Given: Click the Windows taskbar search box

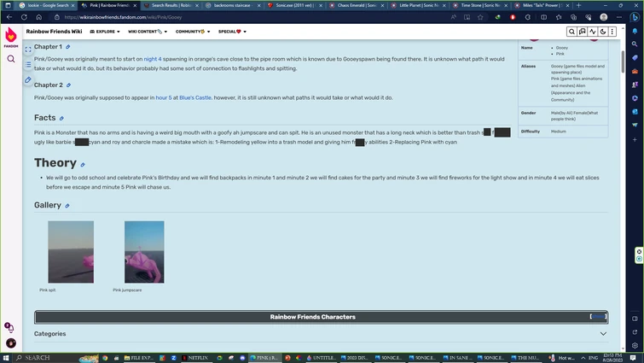Looking at the screenshot, I should pyautogui.click(x=55, y=358).
